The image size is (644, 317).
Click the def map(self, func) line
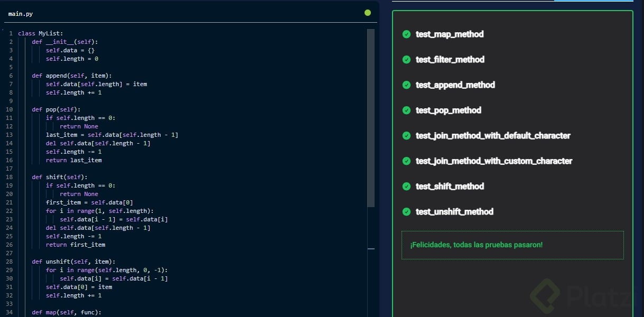(x=66, y=312)
